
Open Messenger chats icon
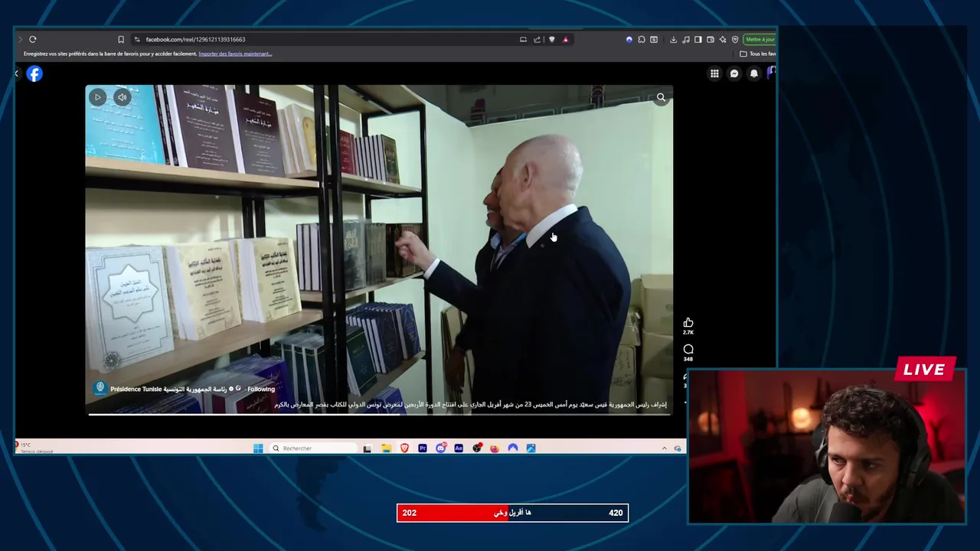[x=734, y=73]
